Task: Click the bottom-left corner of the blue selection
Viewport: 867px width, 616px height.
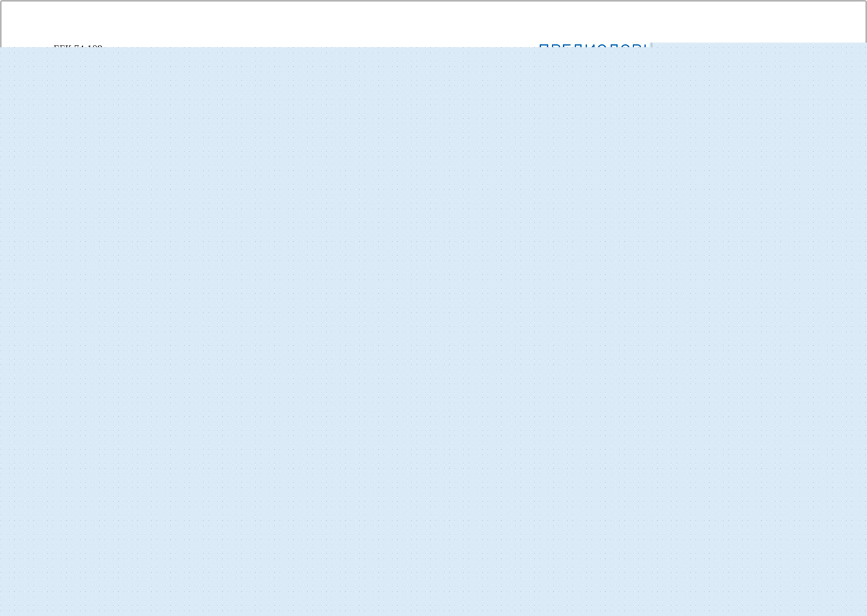Action: tap(3, 612)
